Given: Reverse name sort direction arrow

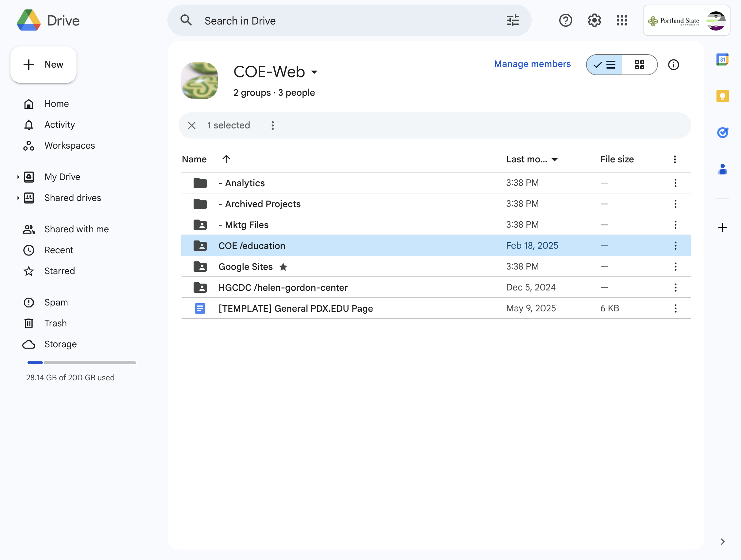Looking at the screenshot, I should click(x=226, y=159).
